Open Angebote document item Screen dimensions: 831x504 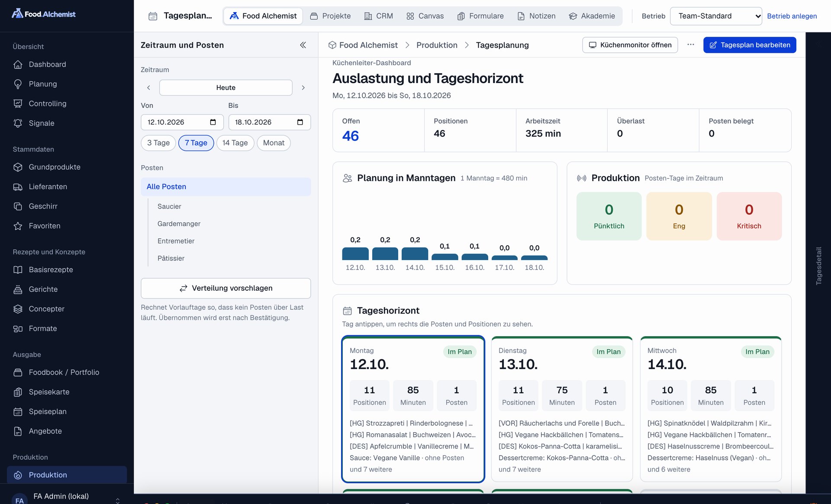point(67,431)
